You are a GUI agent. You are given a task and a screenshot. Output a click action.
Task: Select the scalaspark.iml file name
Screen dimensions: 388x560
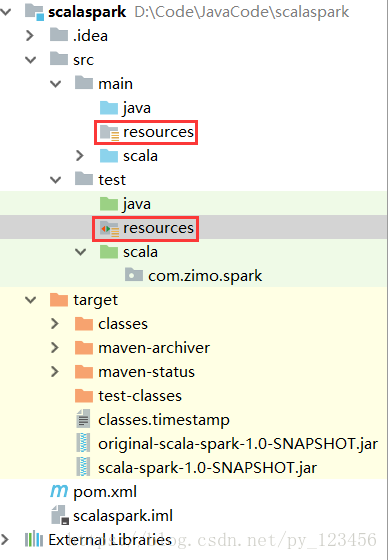pos(123,516)
